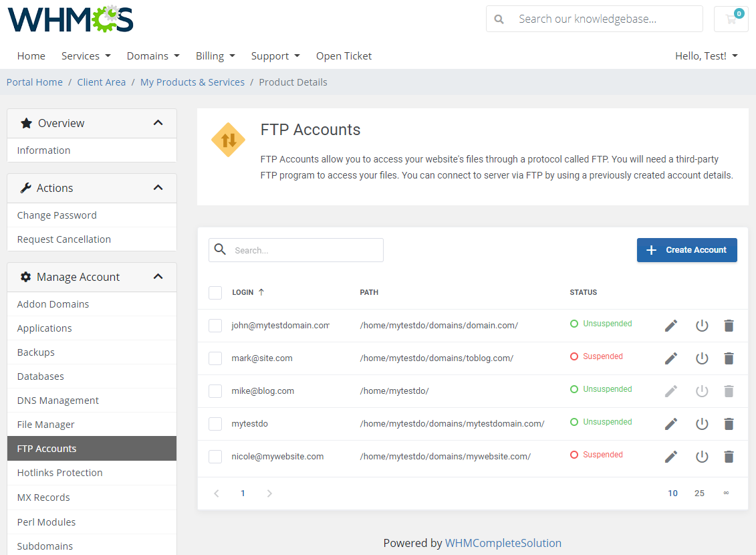Screen dimensions: 756x555
Task: Click the trash icon for mark@site.com
Action: point(729,358)
